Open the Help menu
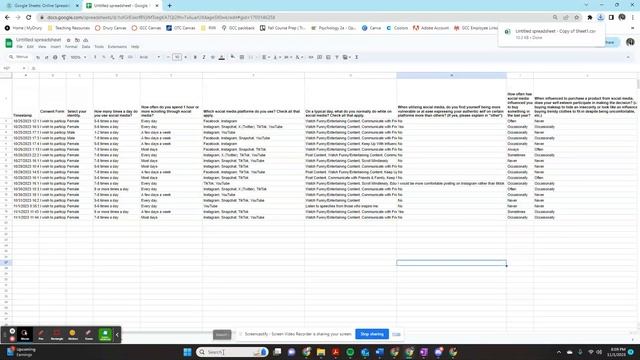The height and width of the screenshot is (360, 640). pyautogui.click(x=135, y=47)
